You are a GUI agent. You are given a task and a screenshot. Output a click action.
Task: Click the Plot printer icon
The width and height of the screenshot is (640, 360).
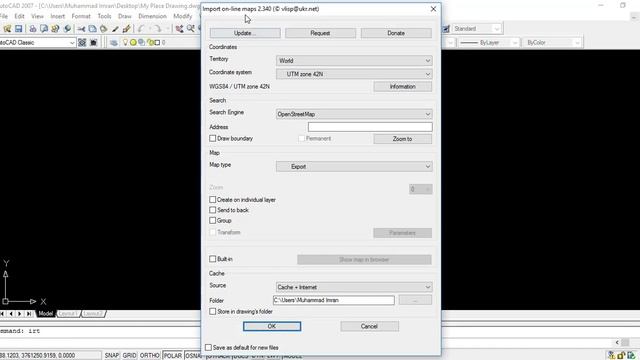(x=33, y=29)
